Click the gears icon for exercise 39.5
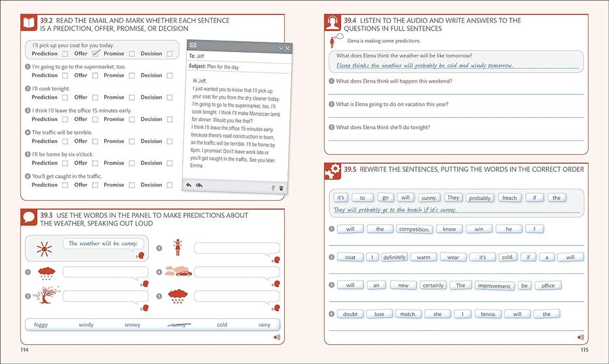This screenshot has height=364, width=609. [332, 171]
